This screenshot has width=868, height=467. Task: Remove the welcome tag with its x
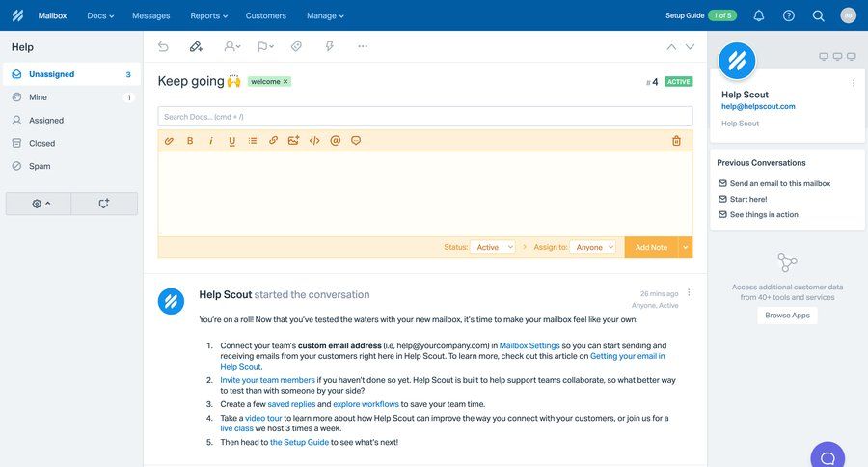coord(285,81)
